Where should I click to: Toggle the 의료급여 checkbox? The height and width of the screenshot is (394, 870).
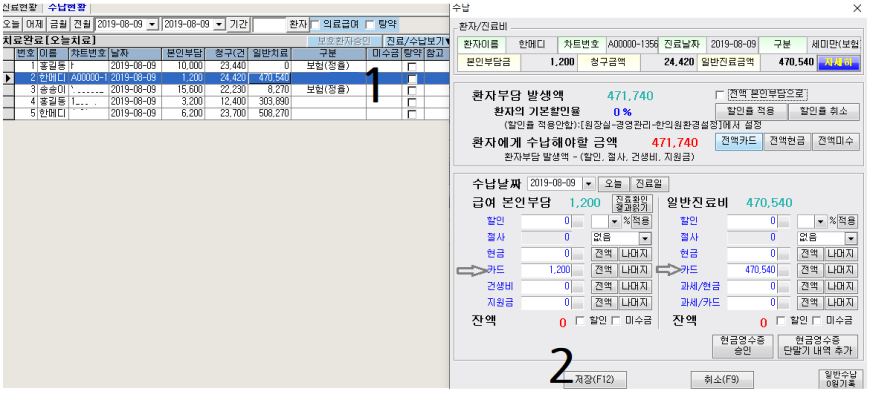click(x=315, y=25)
